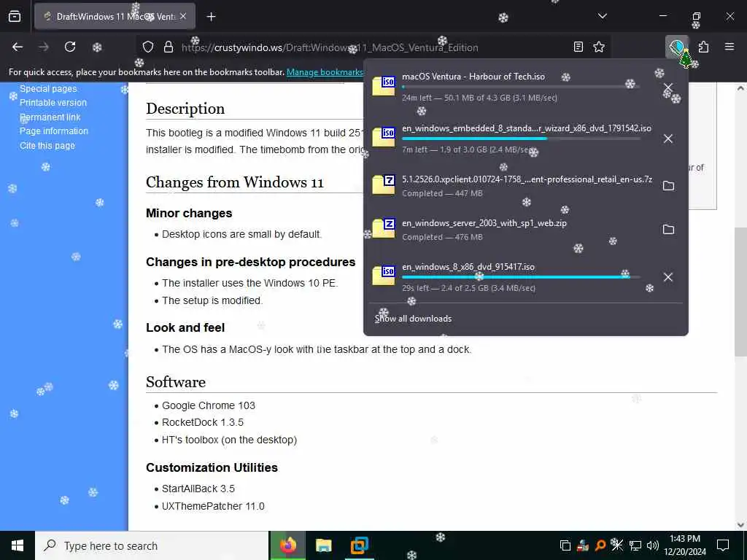Screen dimensions: 747x560
Task: Open the Manage bookmarks link
Action: (x=325, y=72)
